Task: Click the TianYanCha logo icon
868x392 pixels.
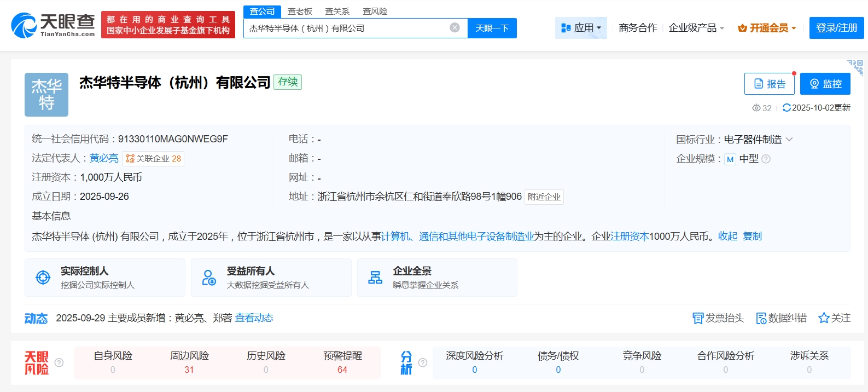Action: [x=24, y=25]
